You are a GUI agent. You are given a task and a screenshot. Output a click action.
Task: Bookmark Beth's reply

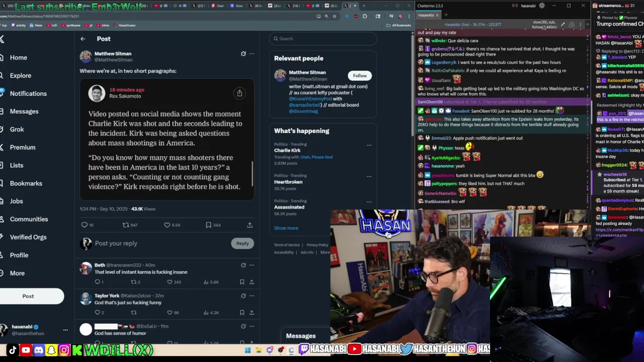click(x=242, y=282)
